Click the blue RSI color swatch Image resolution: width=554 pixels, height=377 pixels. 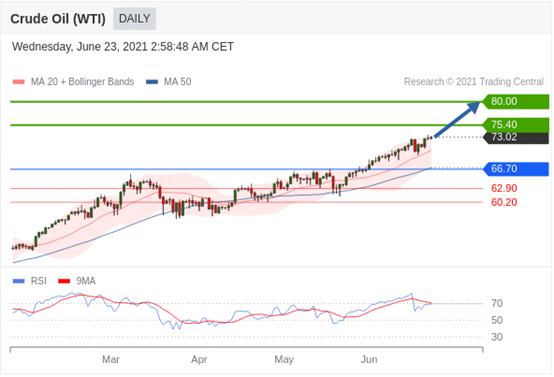coord(19,281)
